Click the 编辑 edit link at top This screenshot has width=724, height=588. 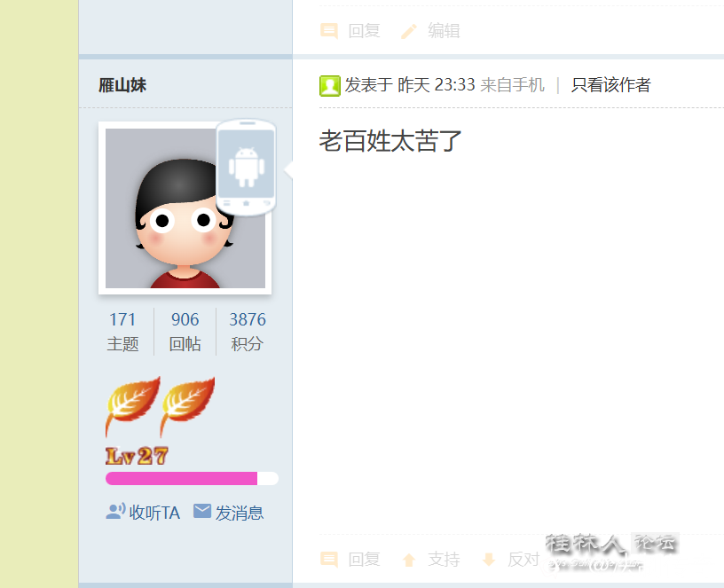coord(444,31)
